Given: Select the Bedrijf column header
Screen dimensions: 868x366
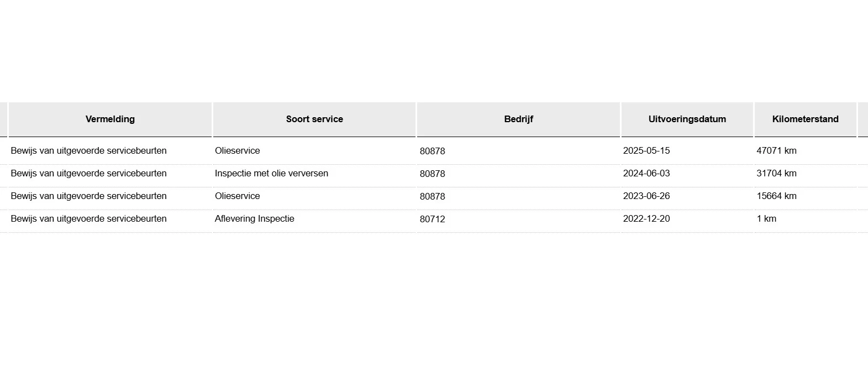Looking at the screenshot, I should [x=518, y=119].
